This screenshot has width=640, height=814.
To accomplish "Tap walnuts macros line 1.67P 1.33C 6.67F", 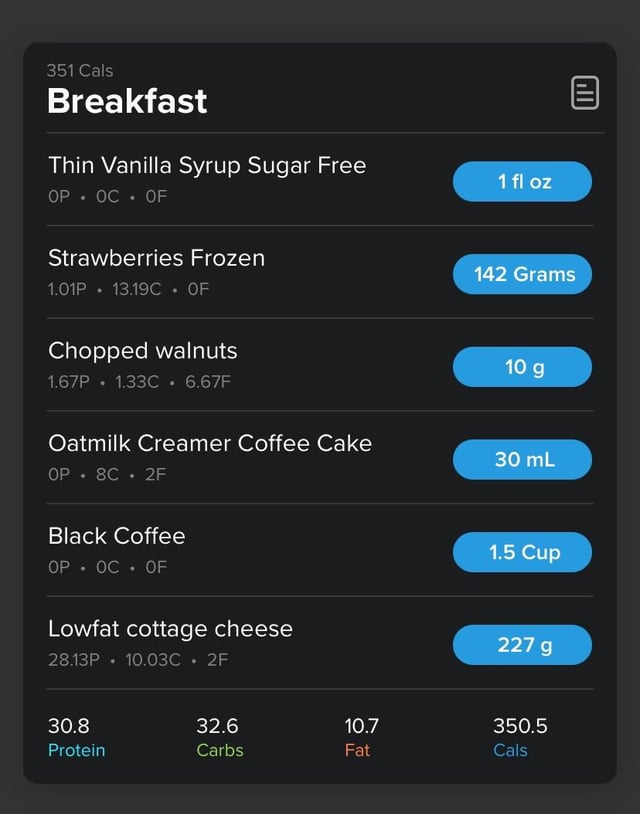I will click(x=139, y=382).
